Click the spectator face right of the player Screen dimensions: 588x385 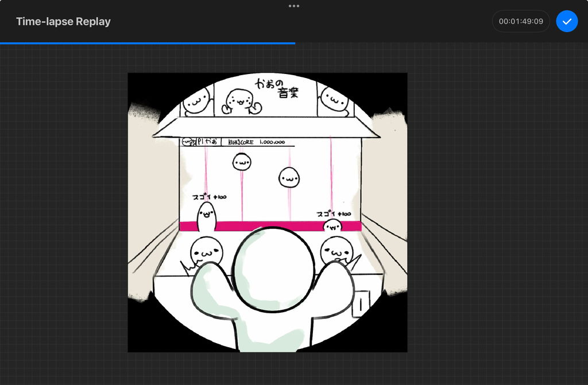tap(336, 250)
